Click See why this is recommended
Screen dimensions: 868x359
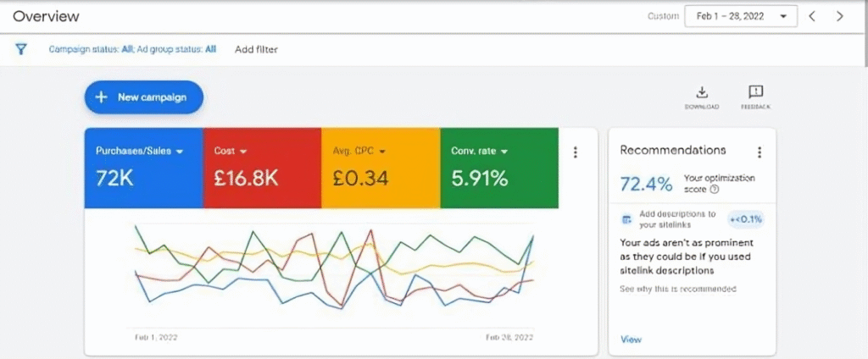677,289
